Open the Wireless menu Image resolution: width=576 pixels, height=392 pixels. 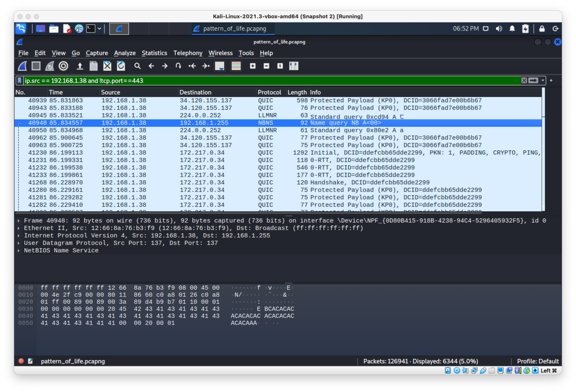coord(220,53)
